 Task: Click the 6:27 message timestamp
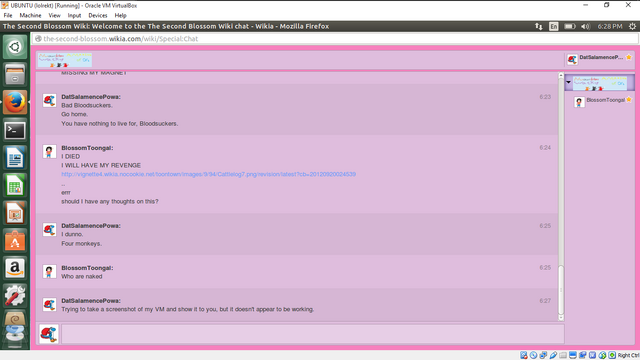[x=545, y=301]
